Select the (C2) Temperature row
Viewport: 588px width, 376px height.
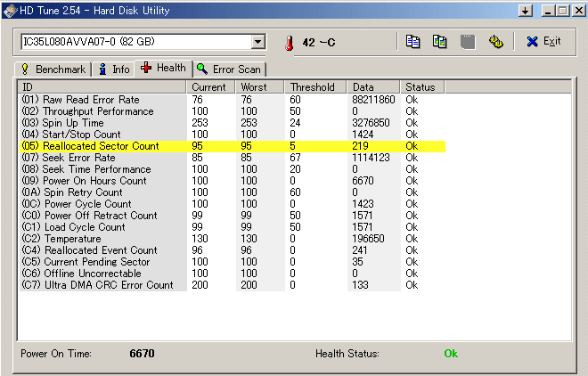tap(233, 239)
